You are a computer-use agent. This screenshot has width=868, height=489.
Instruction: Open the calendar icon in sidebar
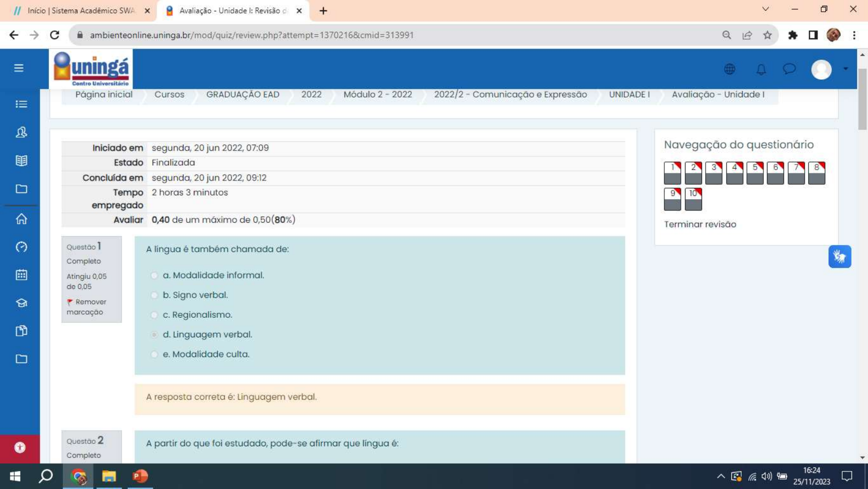21,275
